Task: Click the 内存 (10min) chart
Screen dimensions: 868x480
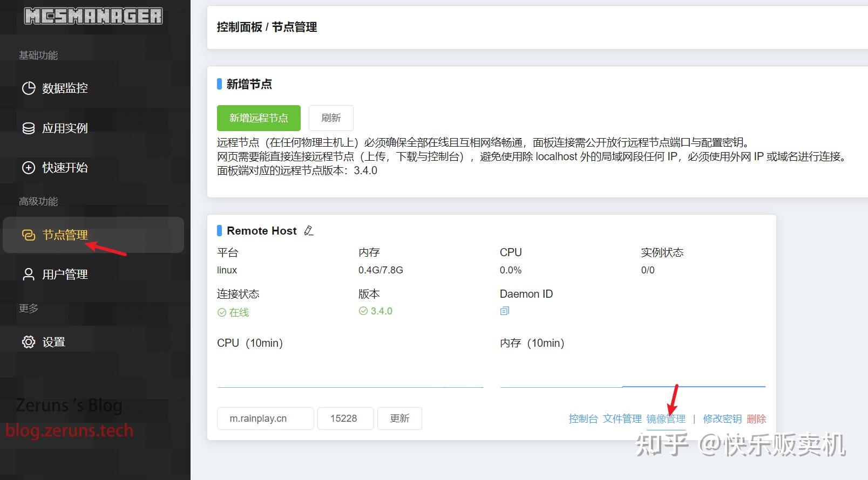Action: 633,372
